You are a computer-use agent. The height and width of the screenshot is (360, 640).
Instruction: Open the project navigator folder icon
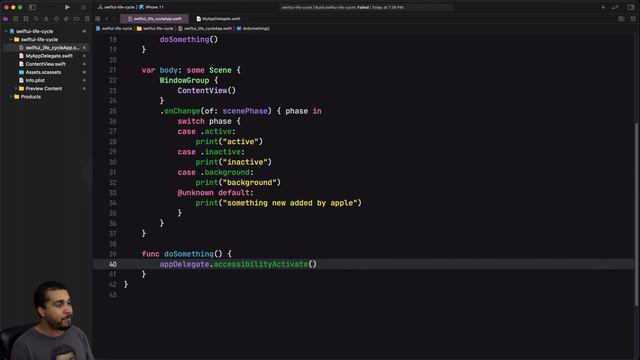point(6,19)
